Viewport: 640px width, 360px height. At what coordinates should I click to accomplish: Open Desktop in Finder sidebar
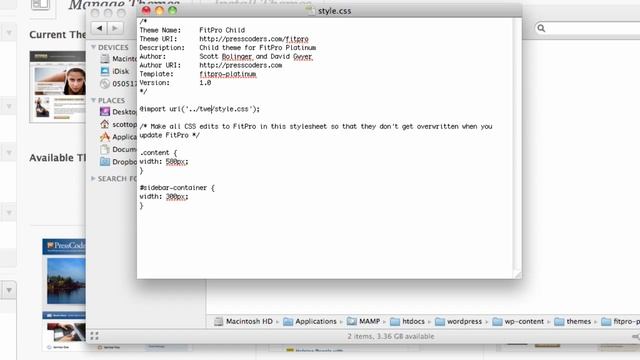pyautogui.click(x=118, y=111)
